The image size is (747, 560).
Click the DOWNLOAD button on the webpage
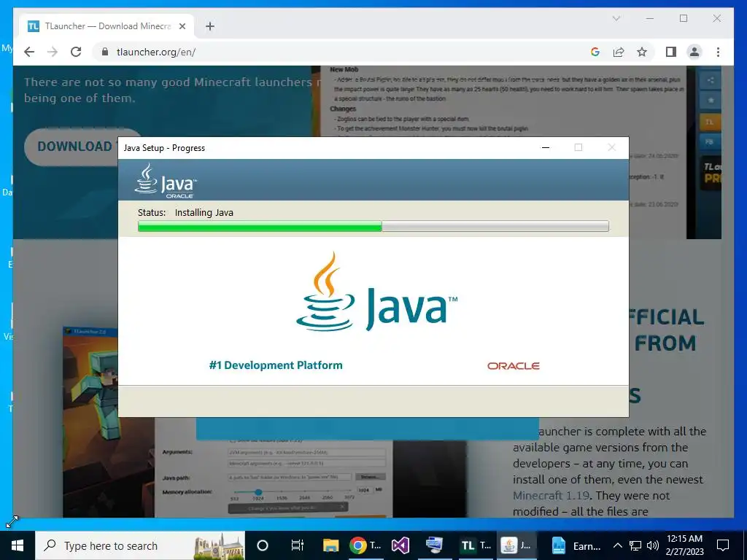click(71, 147)
